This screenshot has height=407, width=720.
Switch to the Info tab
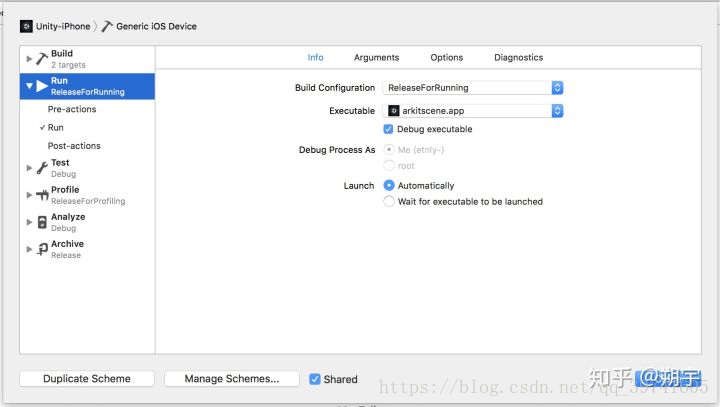[x=315, y=57]
